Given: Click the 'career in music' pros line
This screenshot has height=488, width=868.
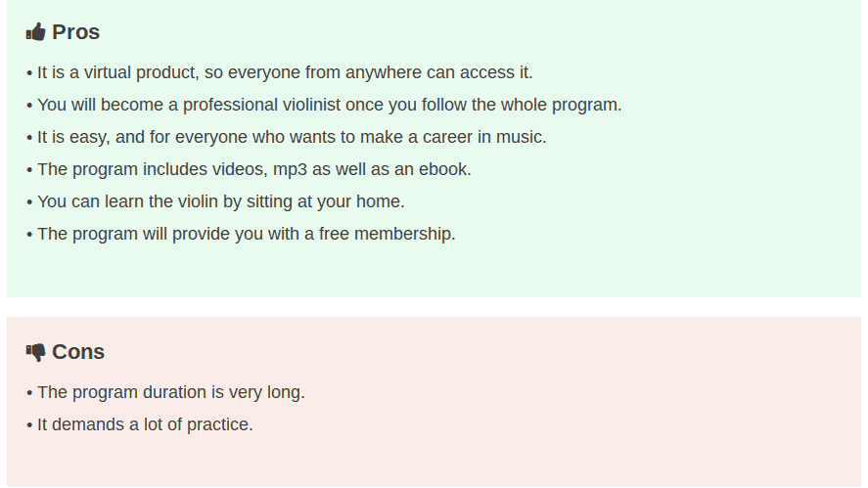Looking at the screenshot, I should (286, 137).
